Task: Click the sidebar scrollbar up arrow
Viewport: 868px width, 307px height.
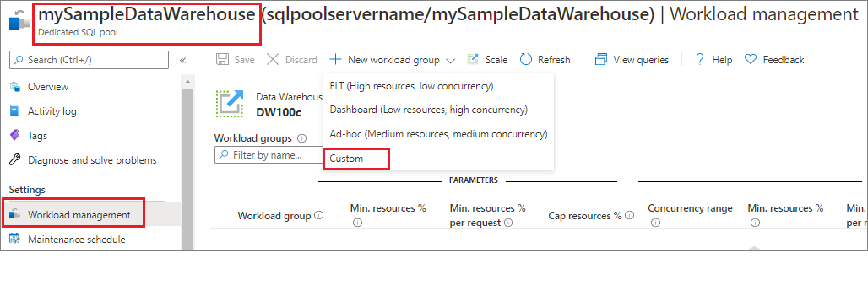Action: coord(187,82)
